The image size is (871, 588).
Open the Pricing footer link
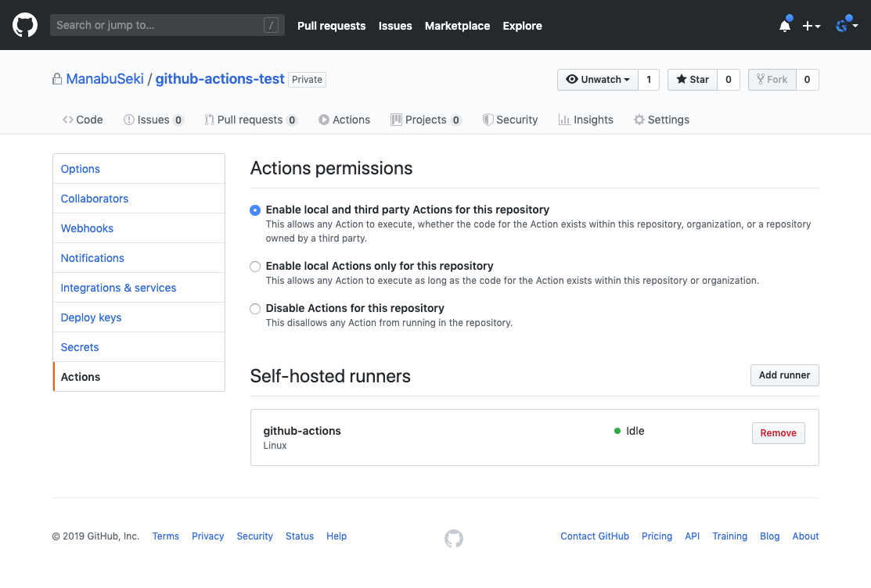tap(657, 536)
